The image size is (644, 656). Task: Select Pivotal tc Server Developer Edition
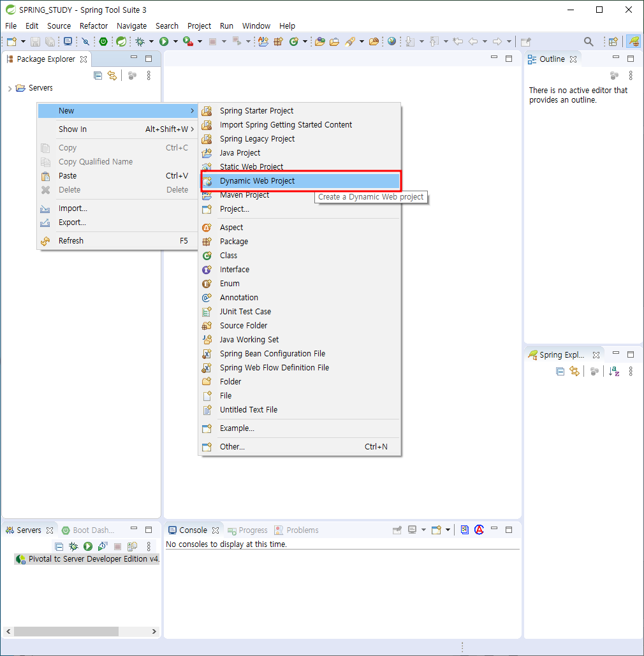point(87,559)
